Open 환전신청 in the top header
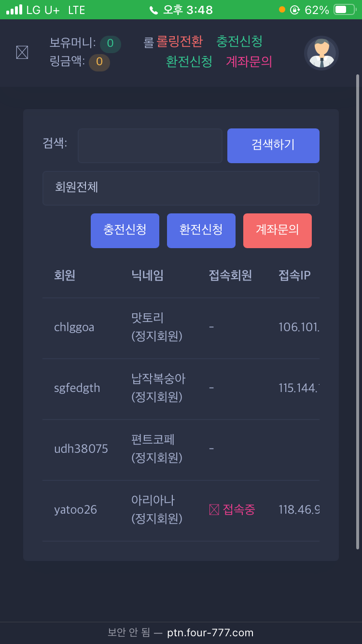 point(189,62)
